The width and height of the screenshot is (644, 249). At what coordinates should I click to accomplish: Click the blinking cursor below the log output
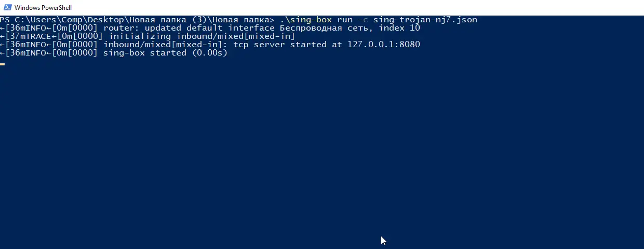pyautogui.click(x=3, y=64)
